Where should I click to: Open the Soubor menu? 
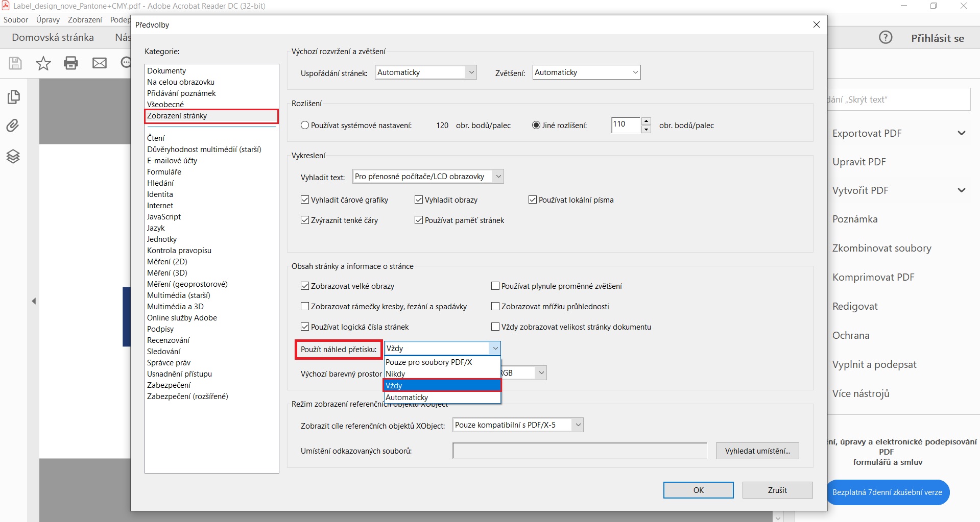[x=16, y=20]
